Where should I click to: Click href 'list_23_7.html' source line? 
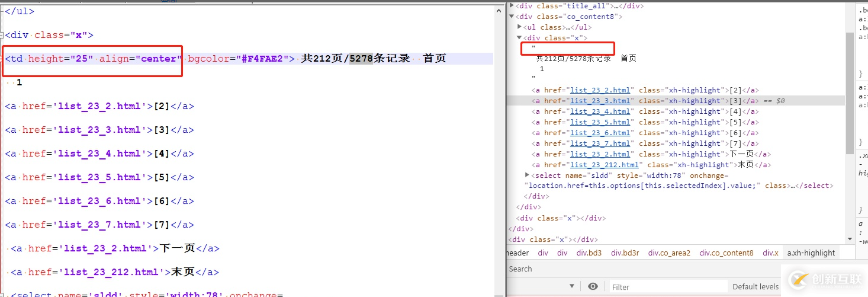tap(99, 225)
